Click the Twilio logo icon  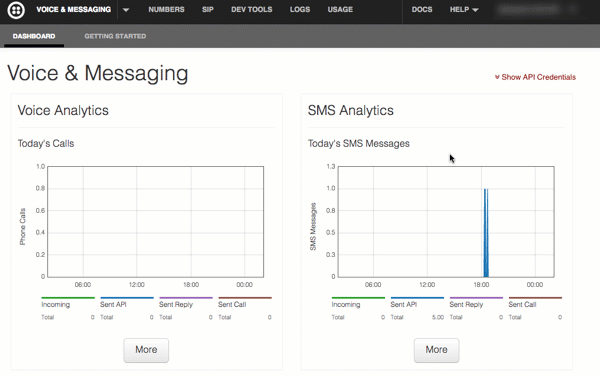tap(16, 10)
